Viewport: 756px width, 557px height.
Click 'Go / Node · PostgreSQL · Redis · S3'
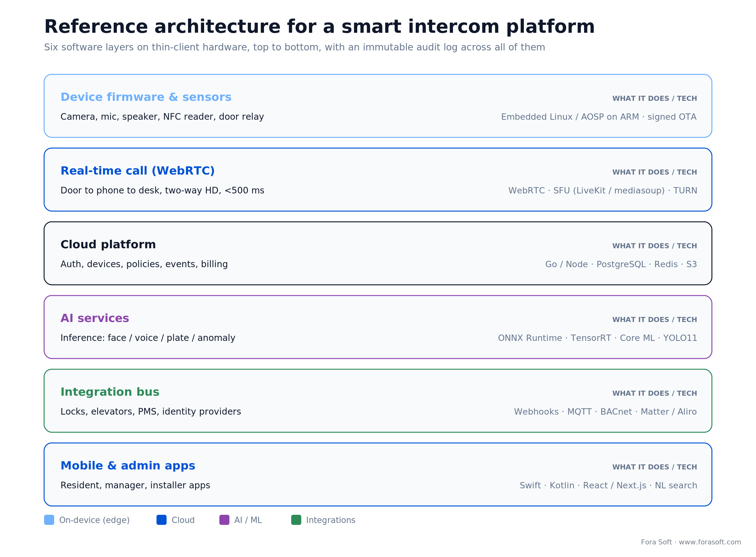pyautogui.click(x=621, y=264)
